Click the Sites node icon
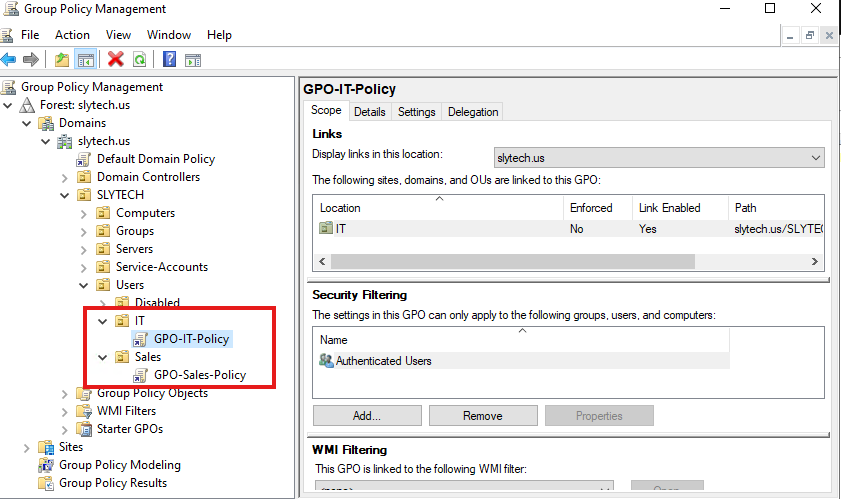Viewport: 841px width, 499px height. pyautogui.click(x=46, y=447)
